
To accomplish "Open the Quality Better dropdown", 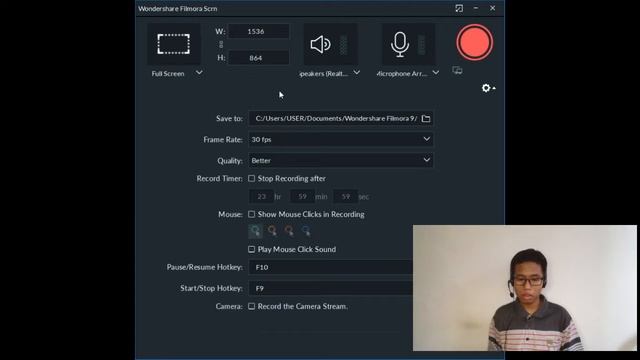I will (341, 160).
